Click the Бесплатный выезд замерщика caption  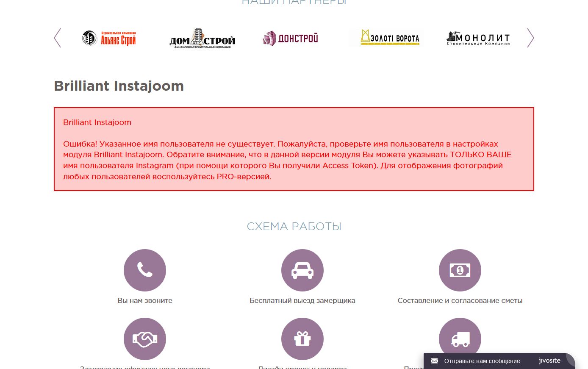tap(302, 300)
